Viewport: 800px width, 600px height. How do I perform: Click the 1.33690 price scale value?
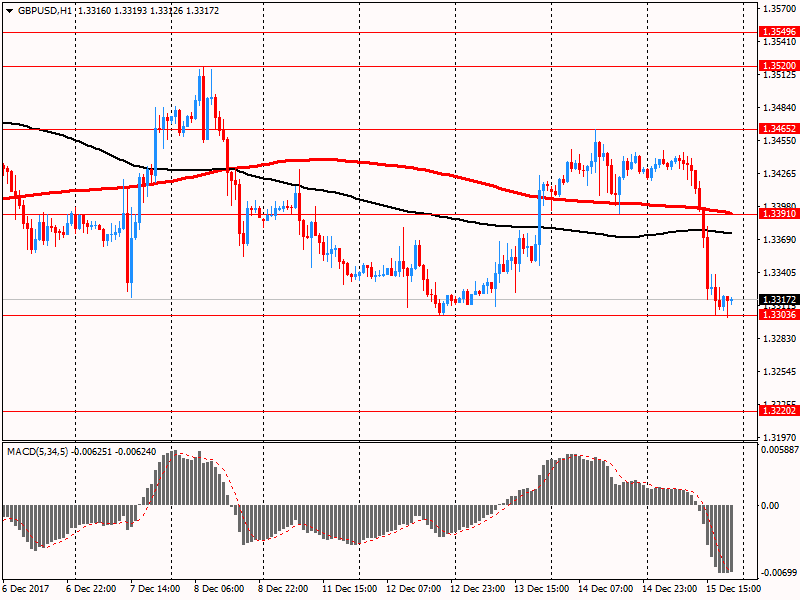coord(779,240)
